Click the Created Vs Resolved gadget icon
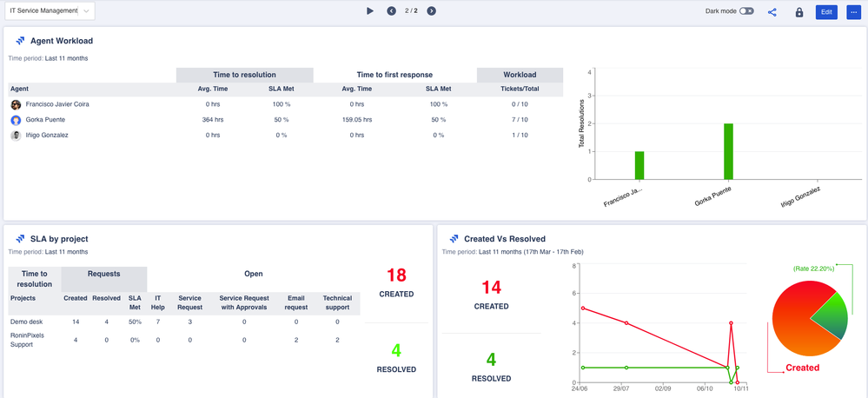868x398 pixels. tap(454, 239)
